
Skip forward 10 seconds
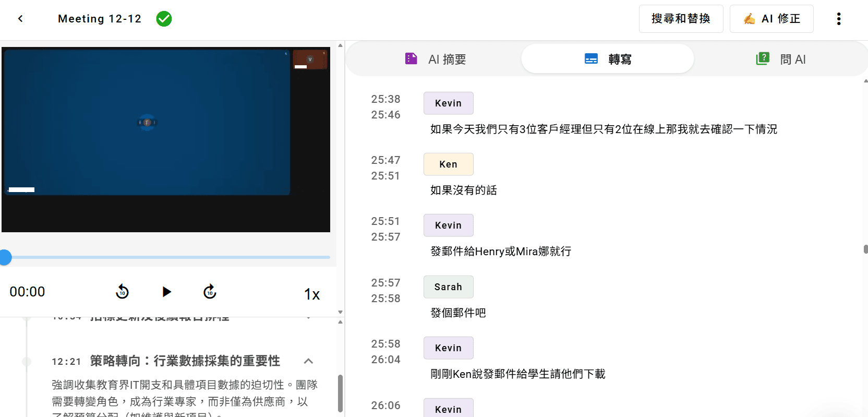210,292
